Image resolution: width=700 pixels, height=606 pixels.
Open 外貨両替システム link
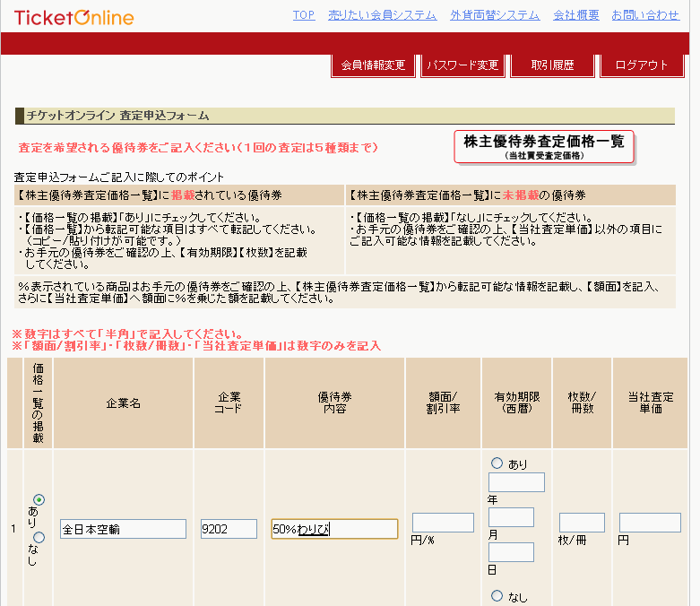[x=495, y=15]
